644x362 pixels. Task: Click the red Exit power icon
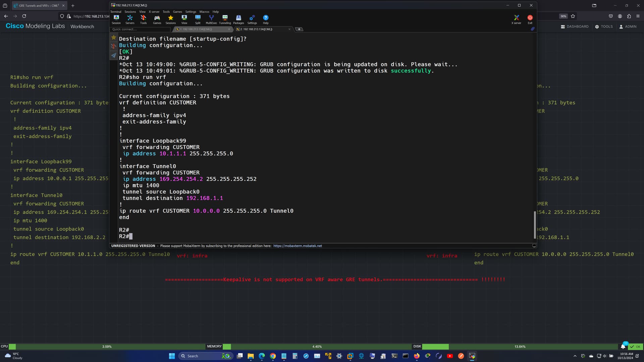530,19
